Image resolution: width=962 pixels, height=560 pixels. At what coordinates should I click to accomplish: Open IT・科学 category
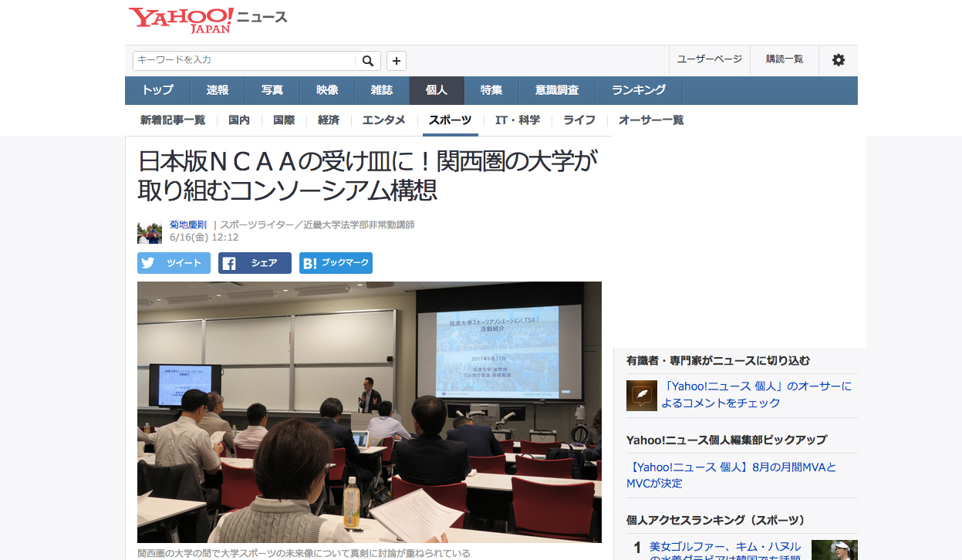click(x=518, y=120)
